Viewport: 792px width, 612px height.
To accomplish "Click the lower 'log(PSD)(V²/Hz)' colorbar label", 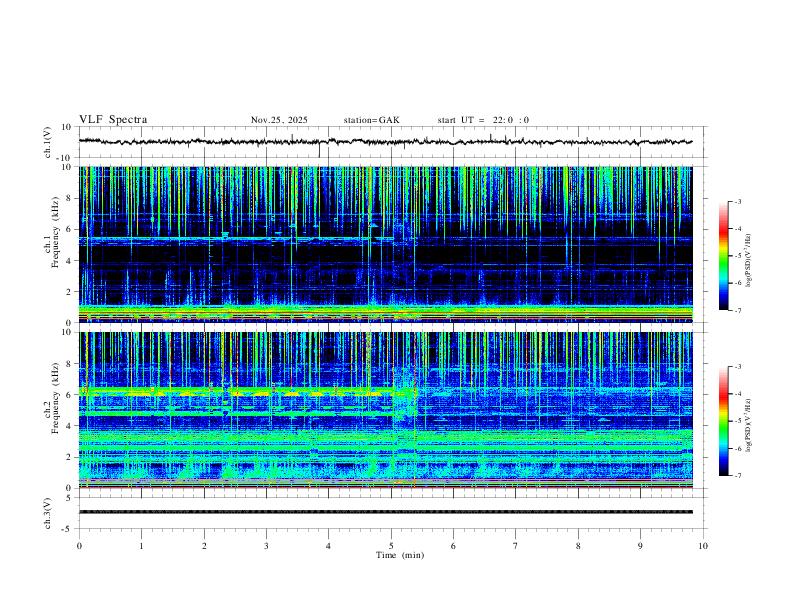I will pyautogui.click(x=749, y=425).
